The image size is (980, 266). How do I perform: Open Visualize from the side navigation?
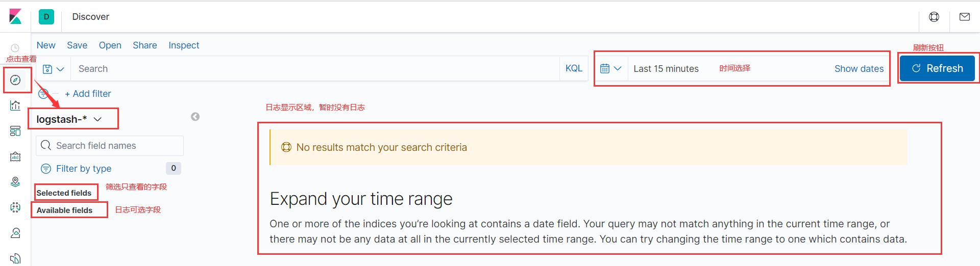pyautogui.click(x=15, y=105)
